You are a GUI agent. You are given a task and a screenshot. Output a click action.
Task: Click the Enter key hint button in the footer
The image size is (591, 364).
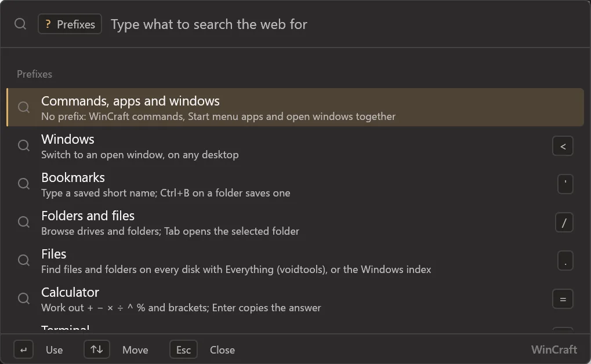tap(23, 350)
